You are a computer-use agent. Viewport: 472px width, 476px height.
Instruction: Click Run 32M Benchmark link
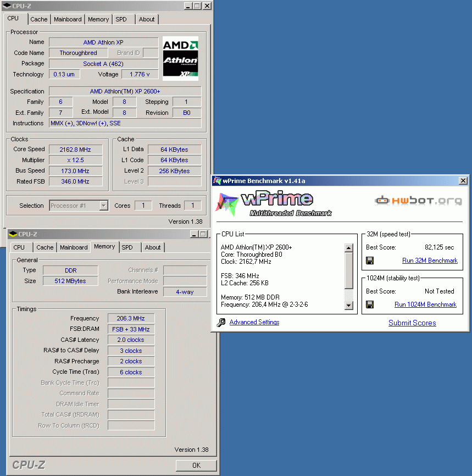pyautogui.click(x=430, y=261)
